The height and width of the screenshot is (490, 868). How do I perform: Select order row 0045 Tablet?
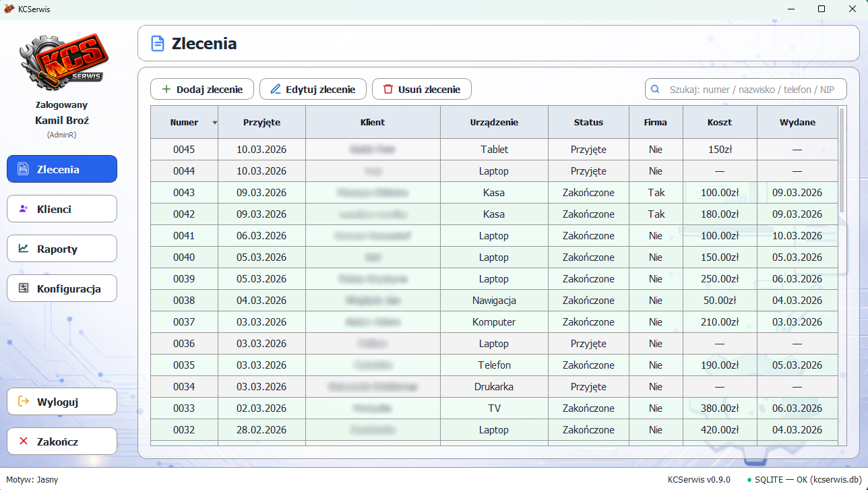coord(494,150)
